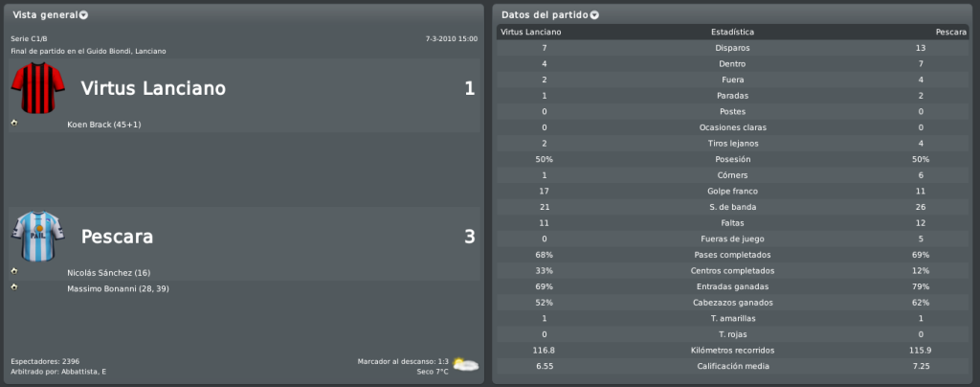Open the Vista general panel dropdown arrow
The image size is (980, 387).
point(84,15)
